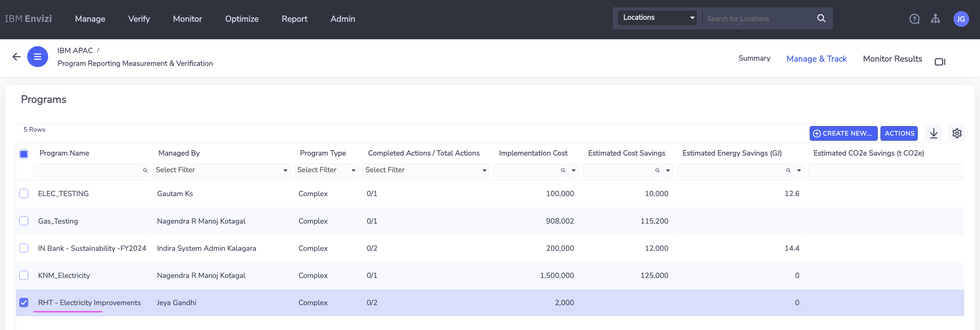Expand the Locations dropdown in header
Screen dimensions: 980x330
pos(657,18)
